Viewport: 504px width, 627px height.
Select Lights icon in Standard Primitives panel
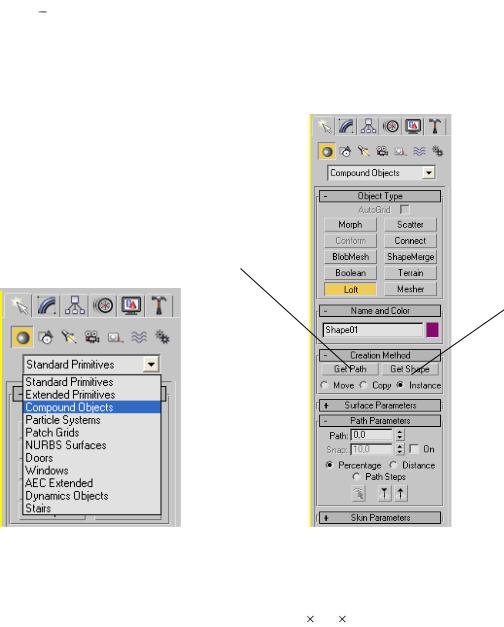click(69, 337)
